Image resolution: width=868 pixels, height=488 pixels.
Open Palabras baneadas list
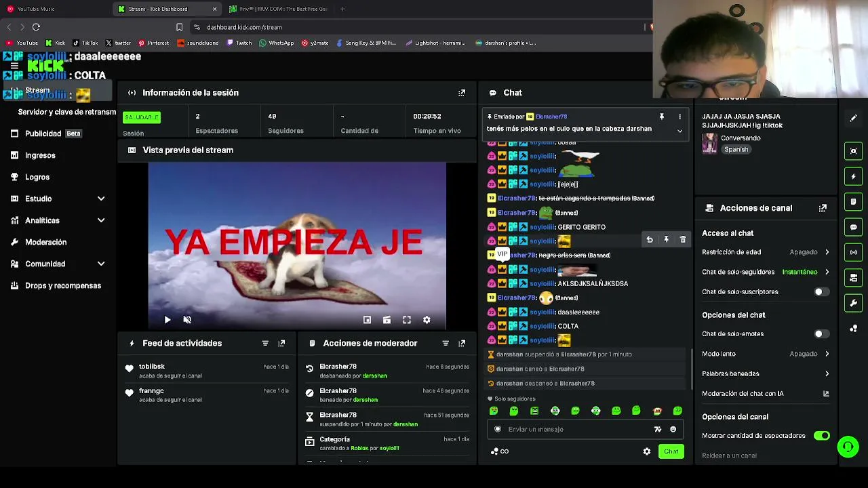click(x=766, y=373)
